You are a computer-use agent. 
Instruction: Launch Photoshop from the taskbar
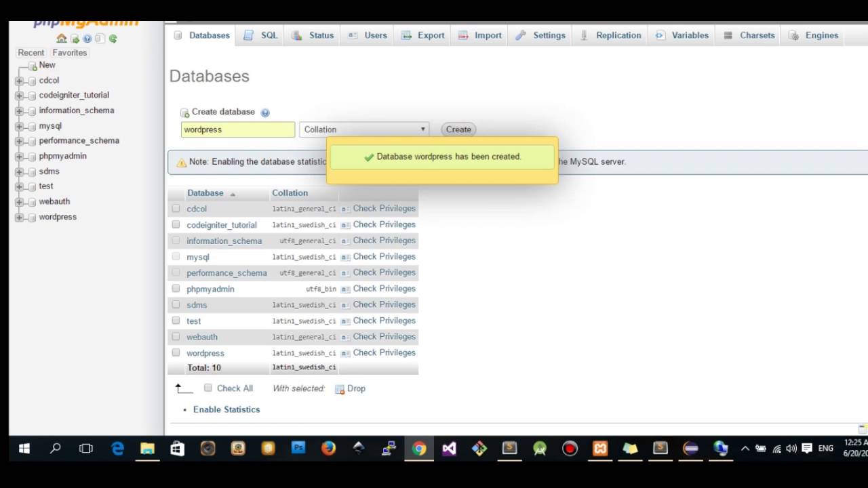click(x=298, y=449)
